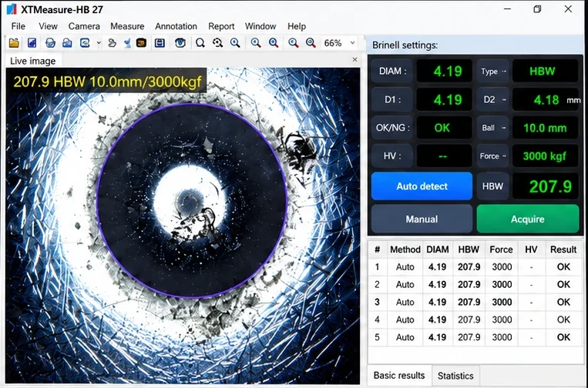Click the floppy disk save icon
588x388 pixels.
(160, 43)
